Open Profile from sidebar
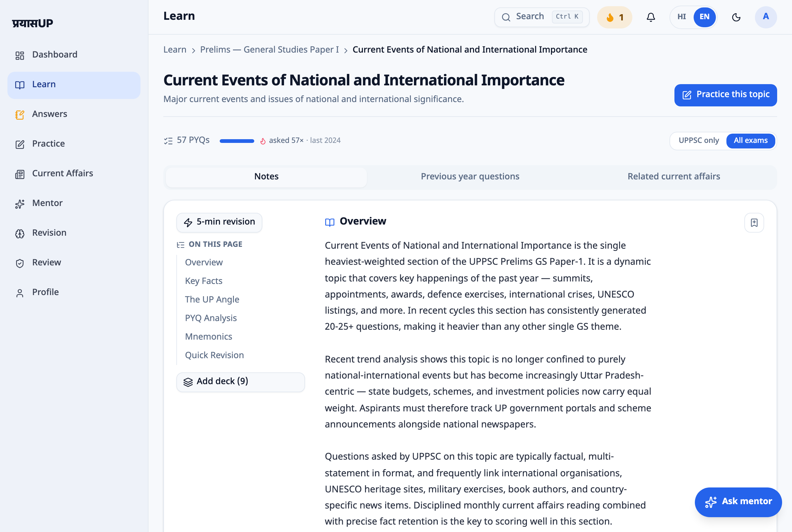The width and height of the screenshot is (792, 532). point(74,293)
